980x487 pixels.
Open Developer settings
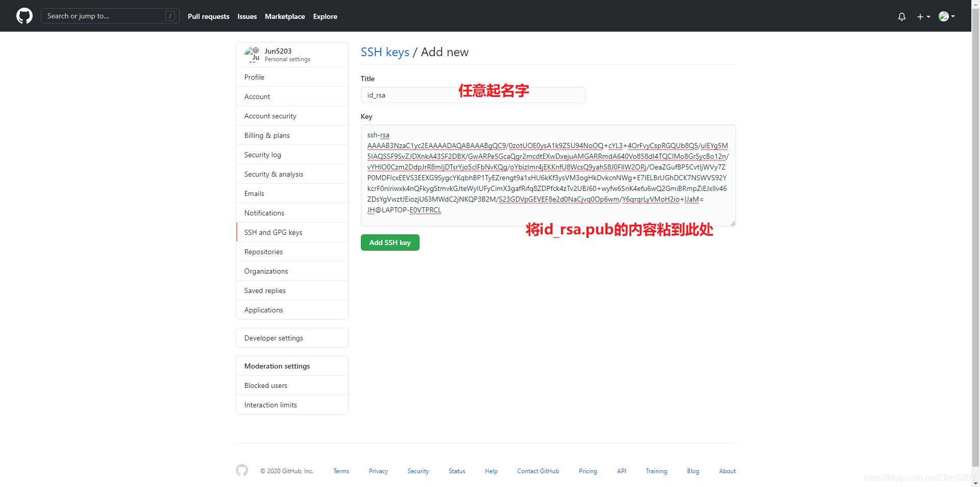point(292,338)
